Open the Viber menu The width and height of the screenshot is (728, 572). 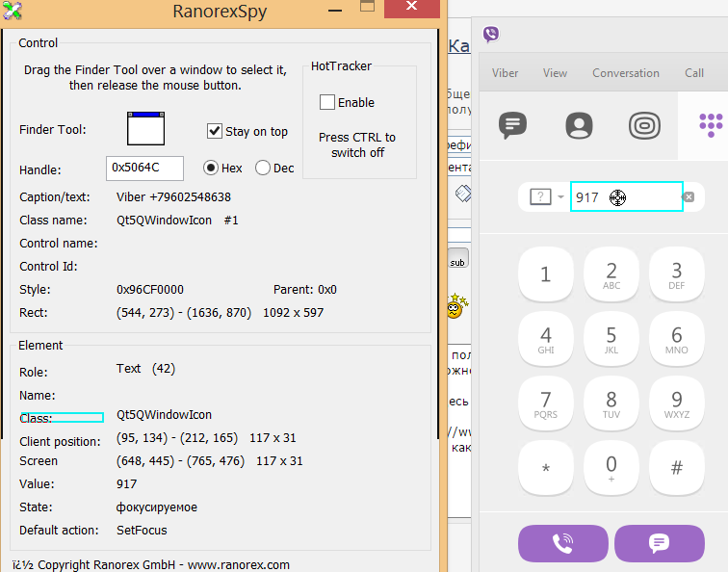(x=505, y=73)
